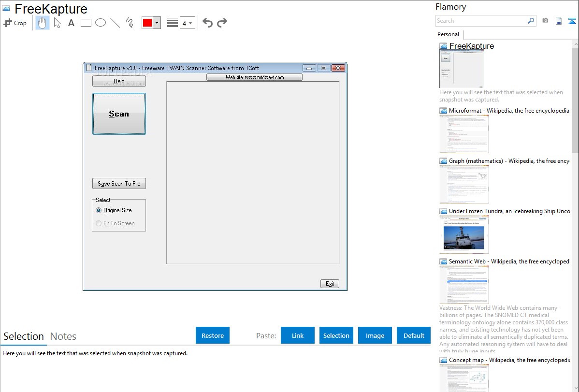This screenshot has height=392, width=579.
Task: Click the window icon beside the Microformat title
Action: [x=443, y=111]
